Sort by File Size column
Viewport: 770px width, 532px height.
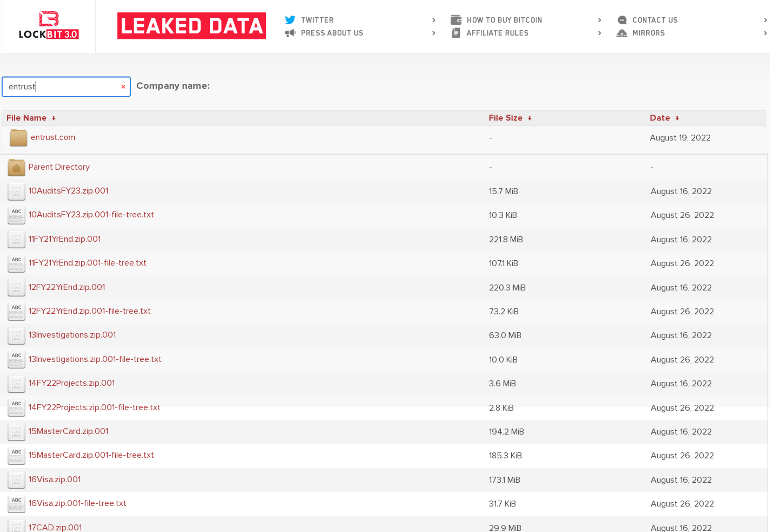tap(510, 118)
